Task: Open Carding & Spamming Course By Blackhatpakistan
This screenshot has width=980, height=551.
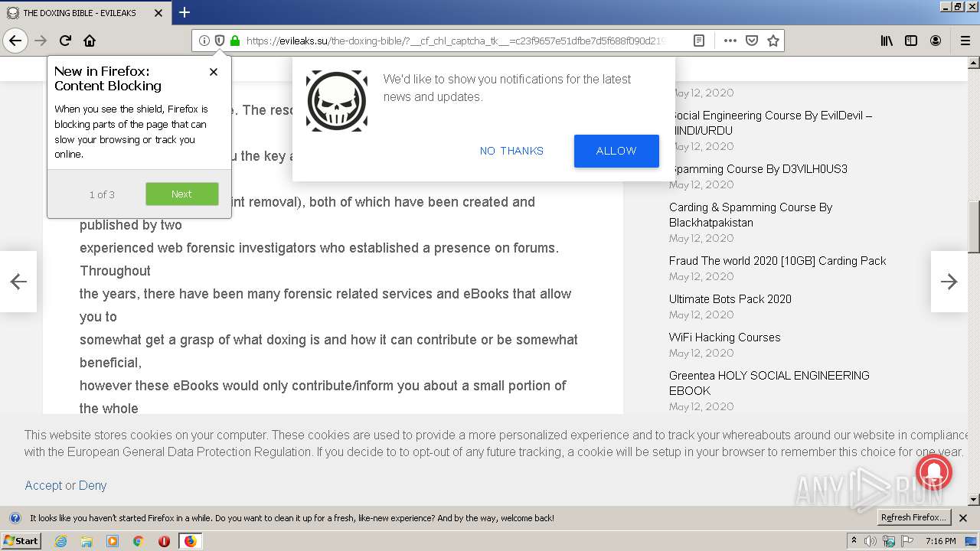Action: click(750, 215)
